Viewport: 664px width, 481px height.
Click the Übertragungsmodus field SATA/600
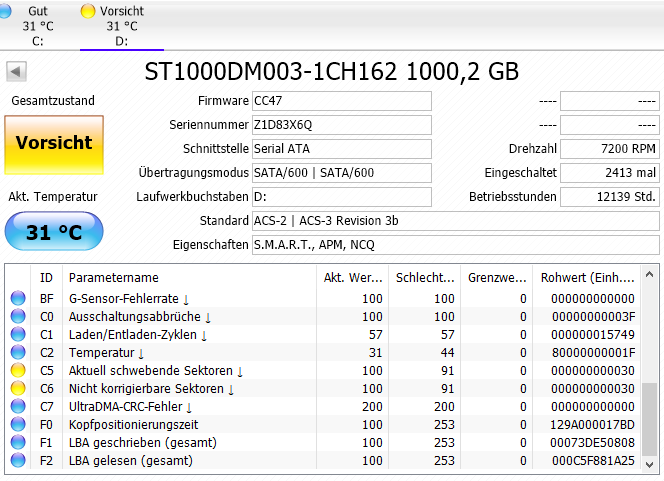pos(342,173)
